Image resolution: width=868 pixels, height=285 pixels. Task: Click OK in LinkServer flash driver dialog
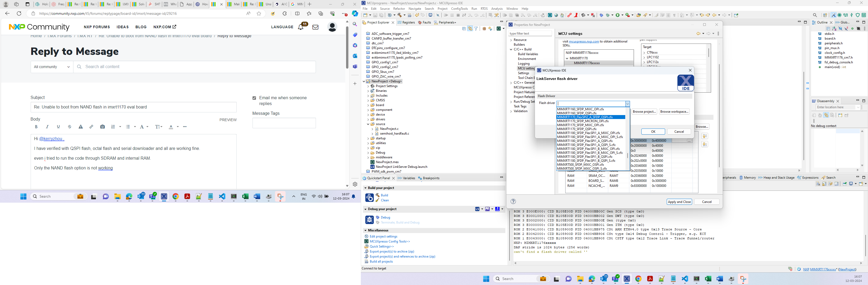pyautogui.click(x=653, y=132)
